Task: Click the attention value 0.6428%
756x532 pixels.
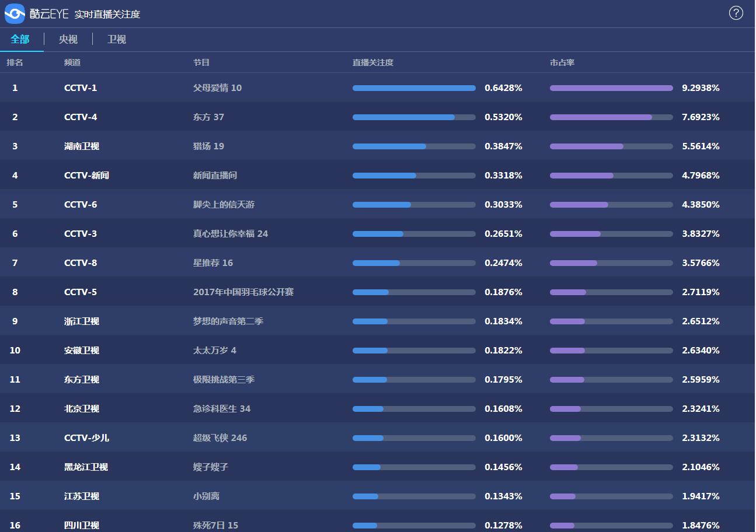Action: 503,88
